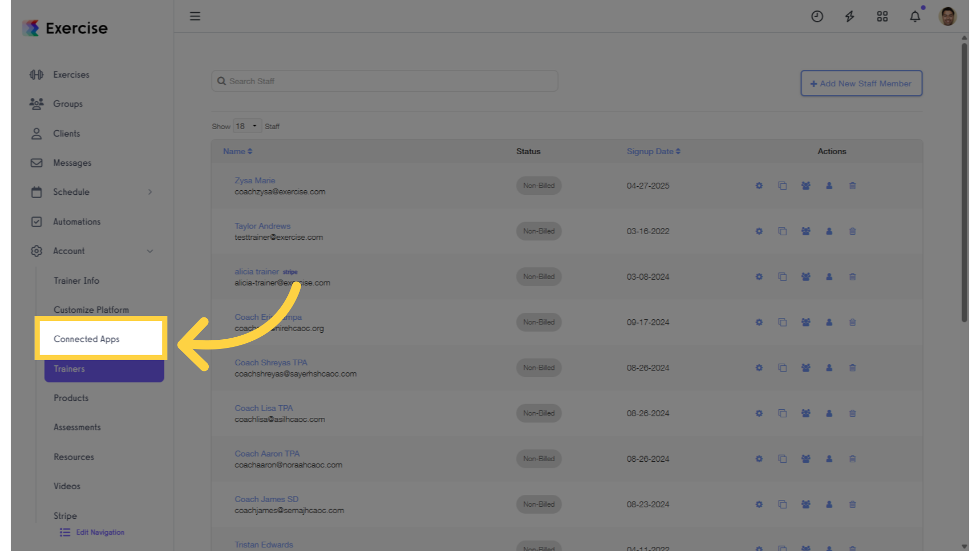The width and height of the screenshot is (980, 551).
Task: Open Customize Platform under Account
Action: click(91, 310)
